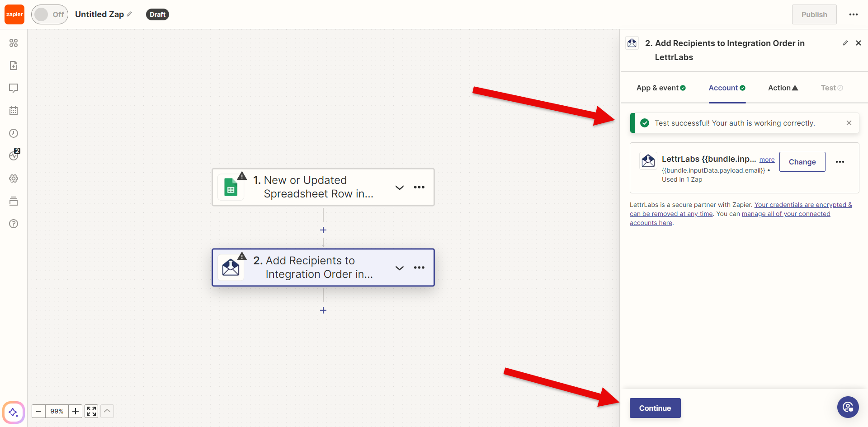Click the more link beside LettrLabs account
This screenshot has width=868, height=427.
[x=767, y=160]
